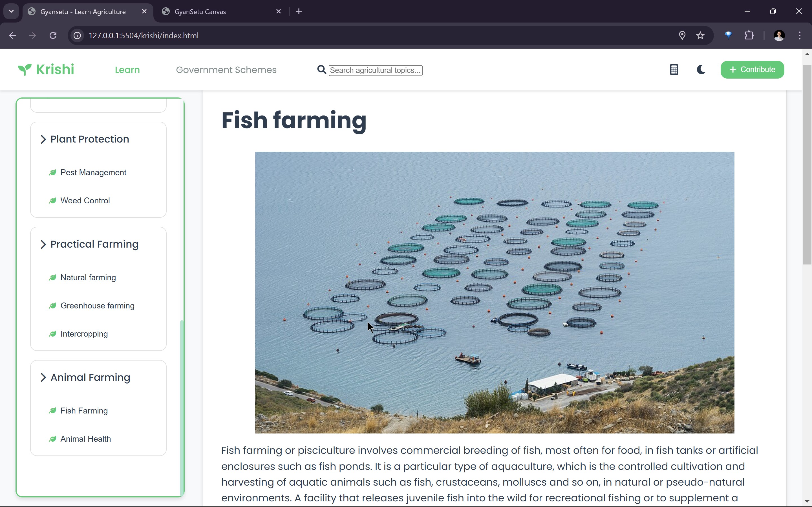Switch to GyanSetu Canvas tab

tap(200, 12)
